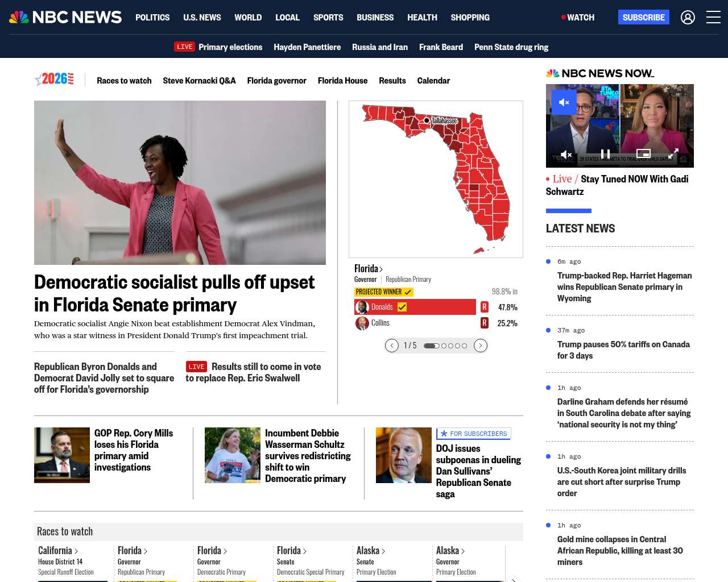Expand California House District 14 race

[x=58, y=551]
